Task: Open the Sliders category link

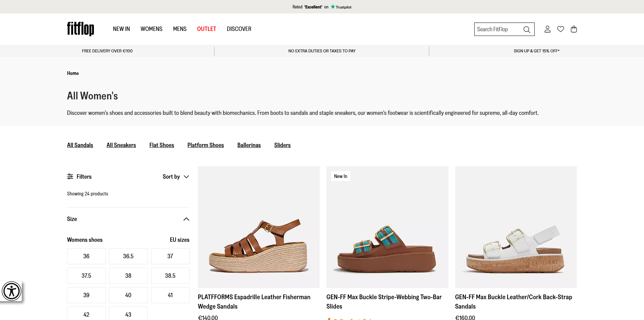Action: tap(282, 145)
